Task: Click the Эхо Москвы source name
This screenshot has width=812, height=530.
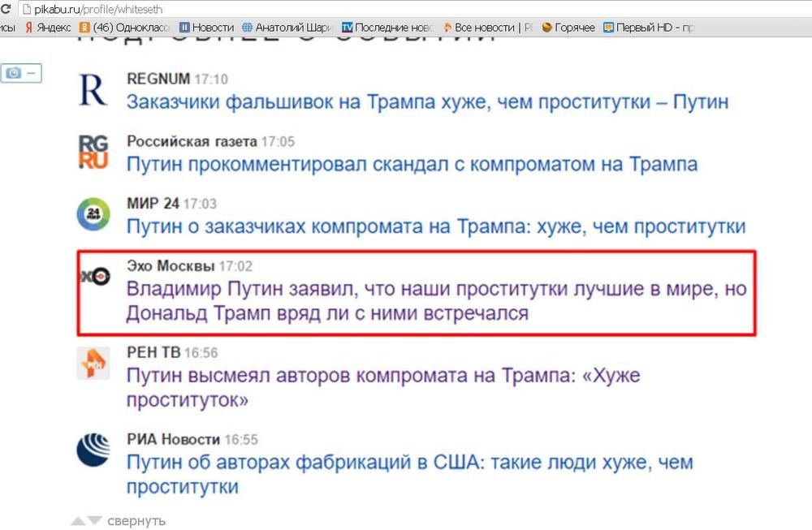Action: point(171,266)
